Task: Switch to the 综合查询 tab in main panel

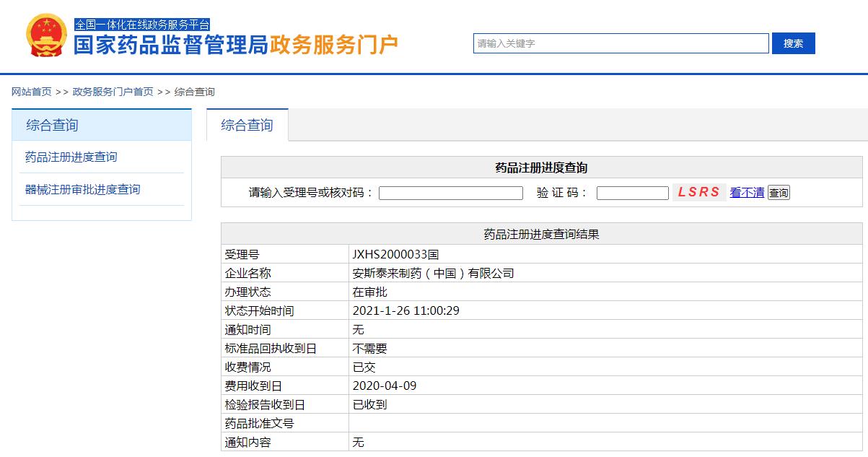Action: [247, 125]
